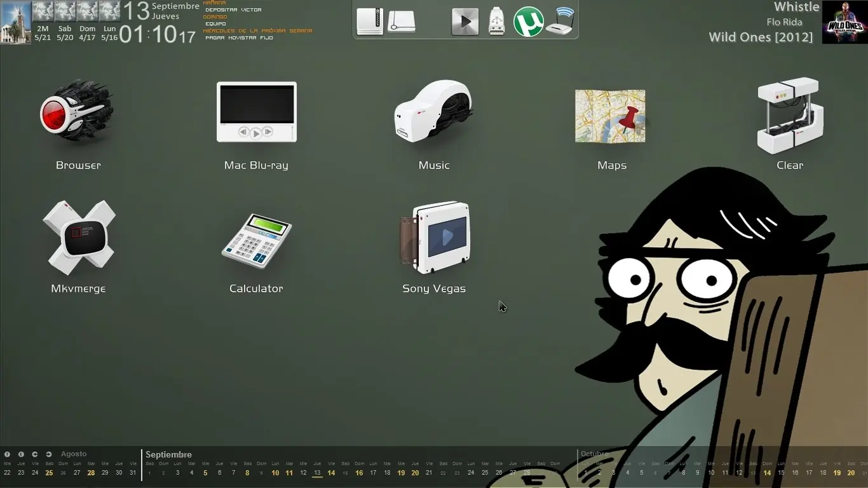
Task: Click MIÉRCOLES DE LA PRÓXIMA SEMANA heading
Action: 257,30
